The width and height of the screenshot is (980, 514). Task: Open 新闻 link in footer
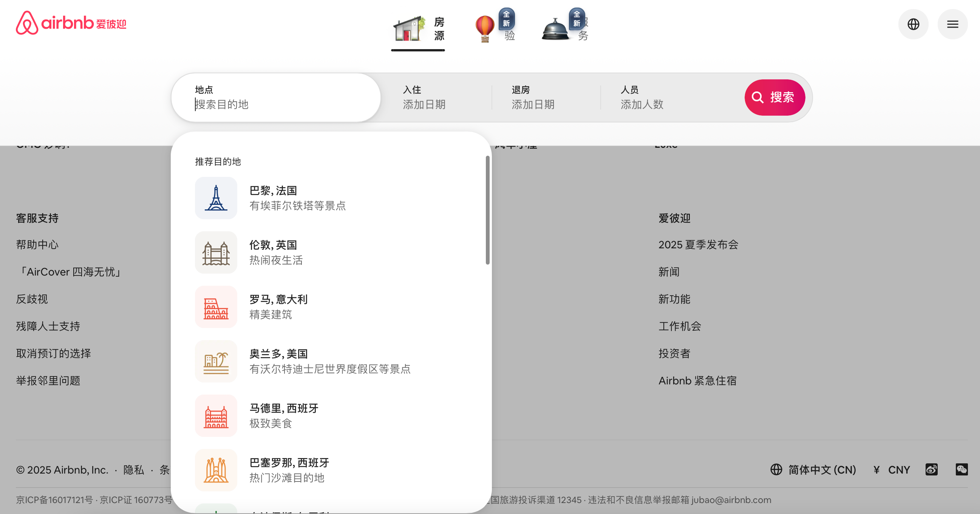669,272
